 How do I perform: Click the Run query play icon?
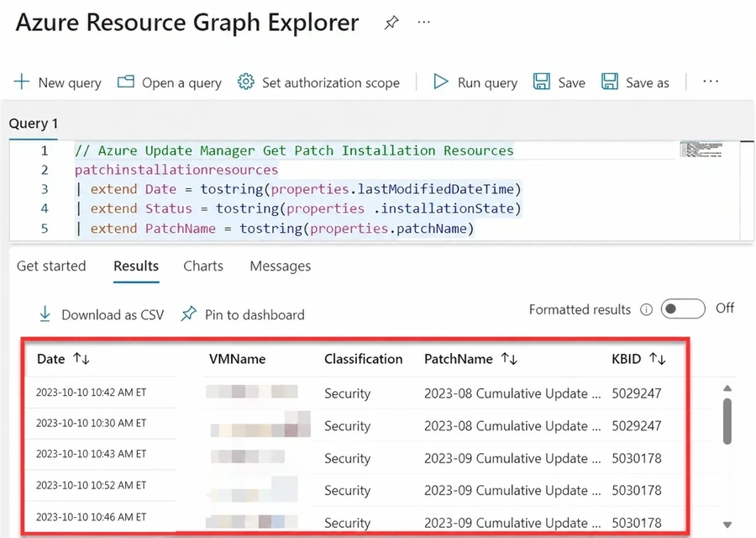click(x=441, y=82)
